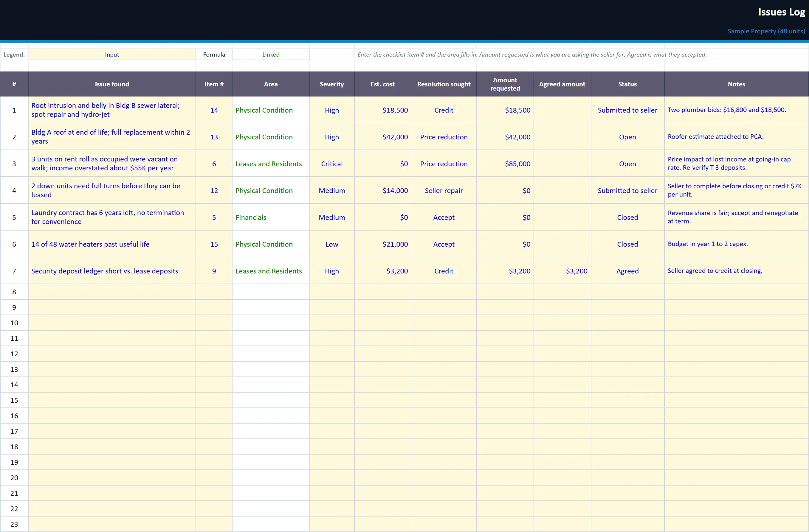Click the $42,000 estimated cost cell

click(x=382, y=137)
